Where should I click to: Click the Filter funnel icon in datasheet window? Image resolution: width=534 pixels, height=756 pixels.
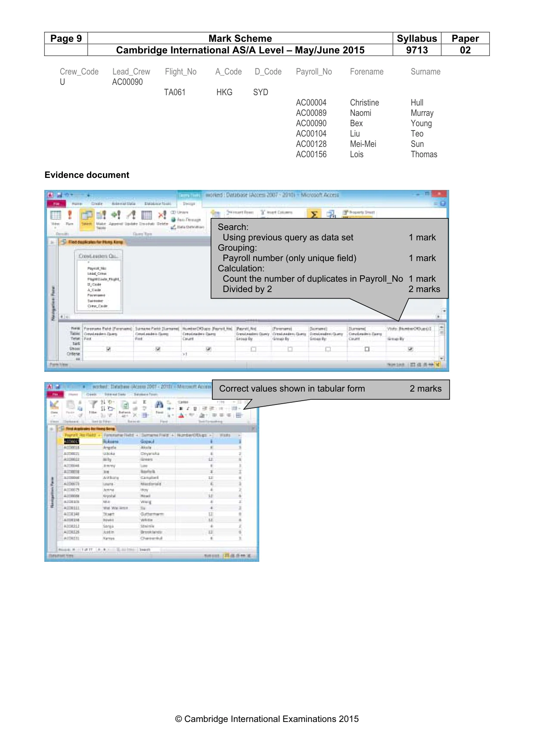click(93, 404)
